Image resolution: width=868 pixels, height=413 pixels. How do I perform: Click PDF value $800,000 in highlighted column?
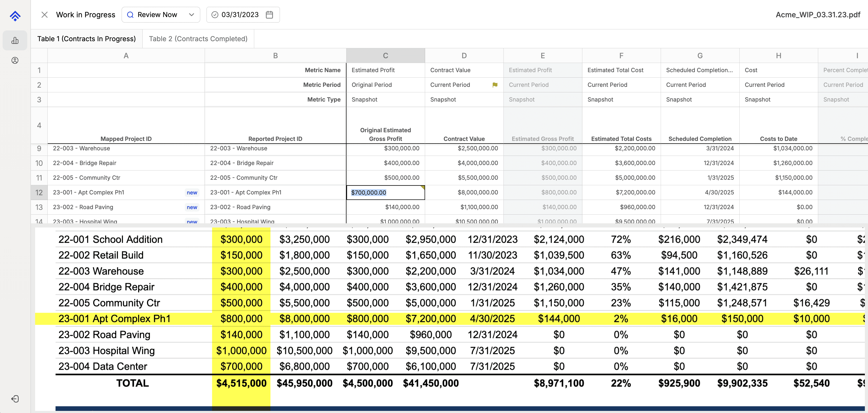tap(241, 319)
